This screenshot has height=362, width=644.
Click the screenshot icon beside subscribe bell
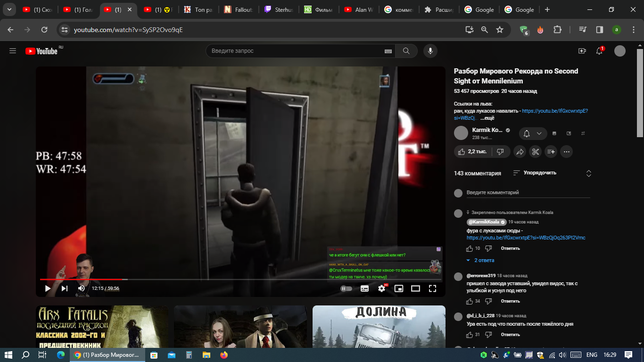[x=554, y=133]
